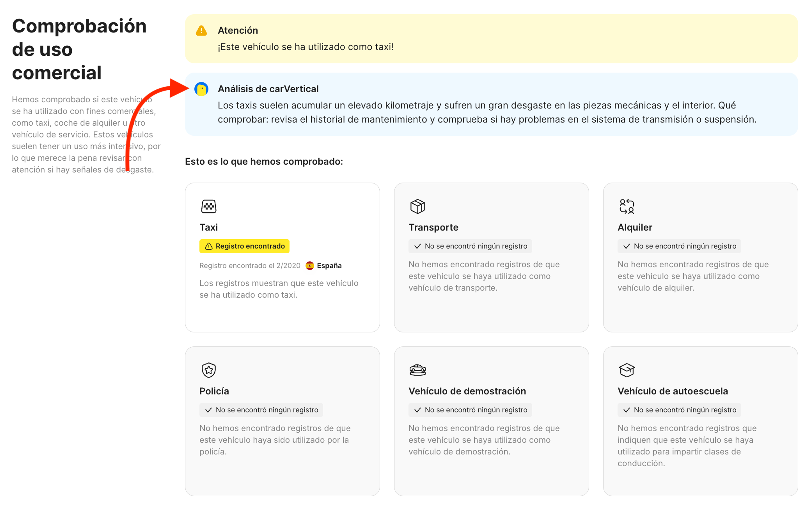
Task: Select the Transporte package box icon
Action: coord(417,206)
